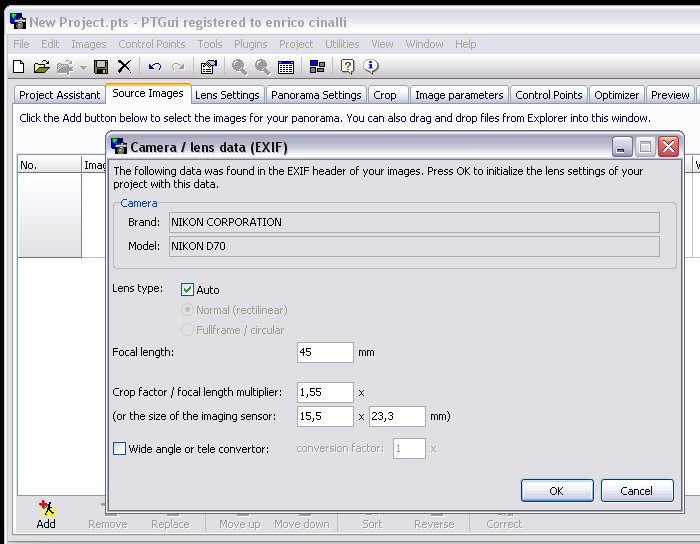Open the Project menu
Screen dimensions: 700x544
tap(296, 44)
